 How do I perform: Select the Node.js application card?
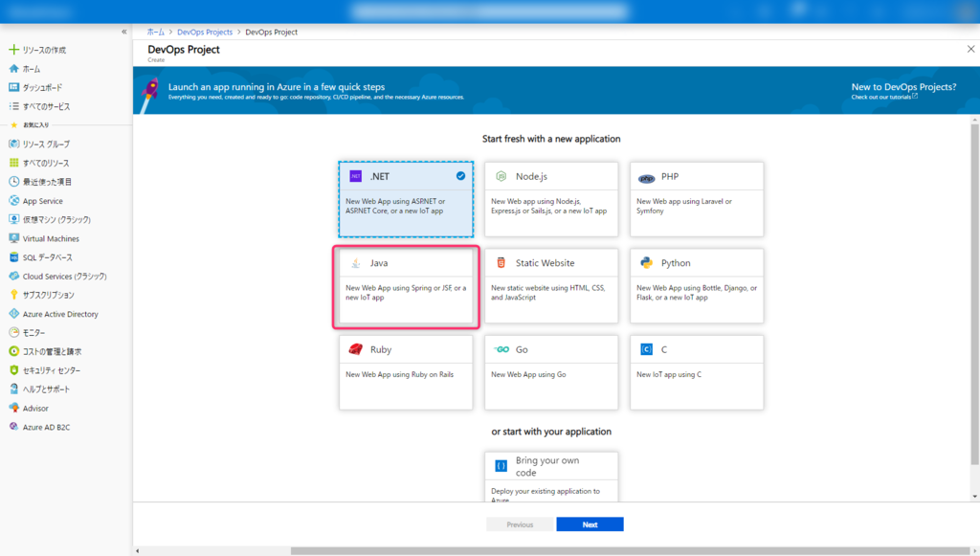551,199
